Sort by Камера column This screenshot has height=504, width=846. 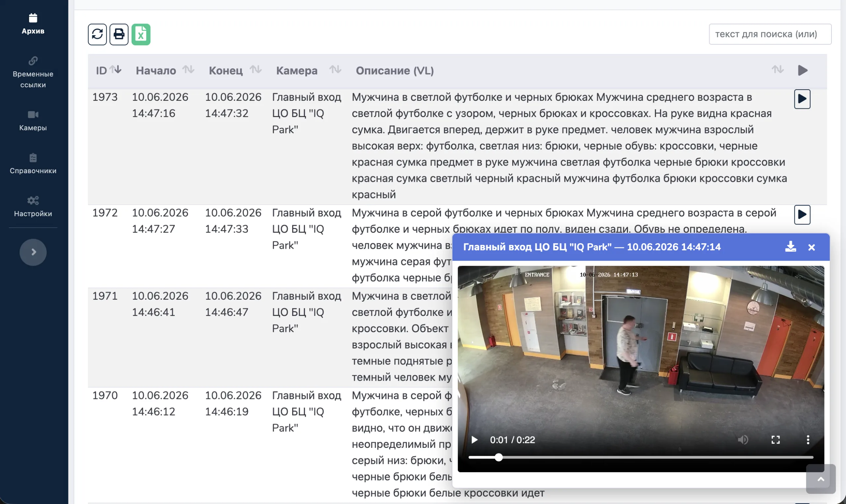click(x=335, y=70)
